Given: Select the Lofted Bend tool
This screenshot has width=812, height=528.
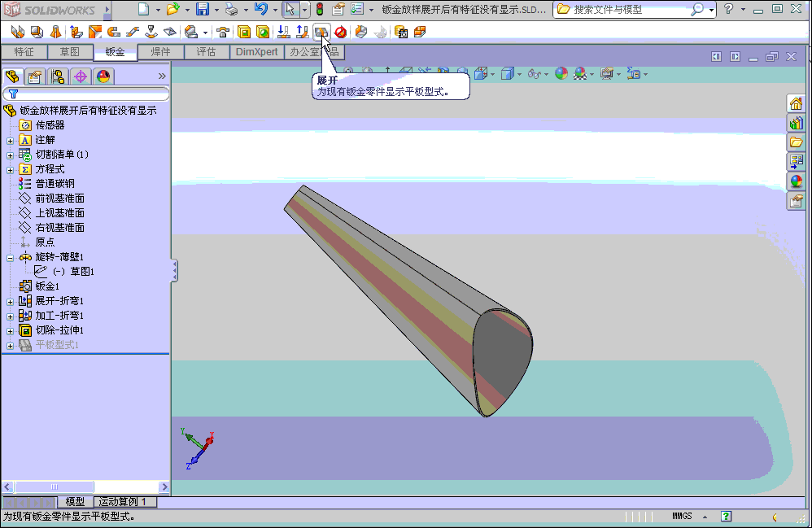Looking at the screenshot, I should [56, 32].
